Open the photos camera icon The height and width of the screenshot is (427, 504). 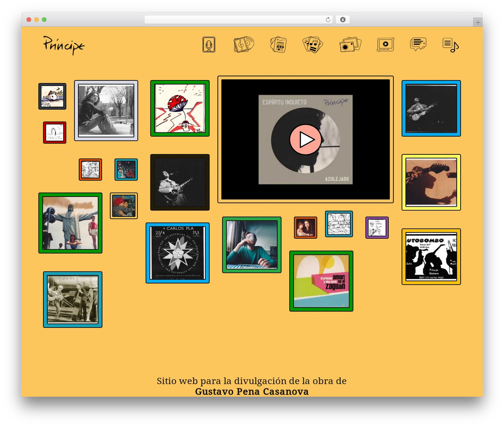pos(350,45)
